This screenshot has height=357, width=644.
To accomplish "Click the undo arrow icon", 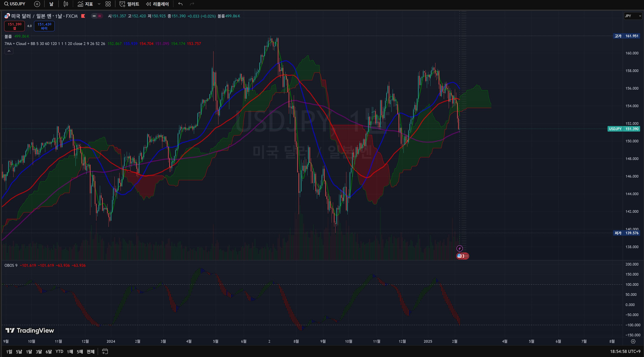I will click(180, 4).
